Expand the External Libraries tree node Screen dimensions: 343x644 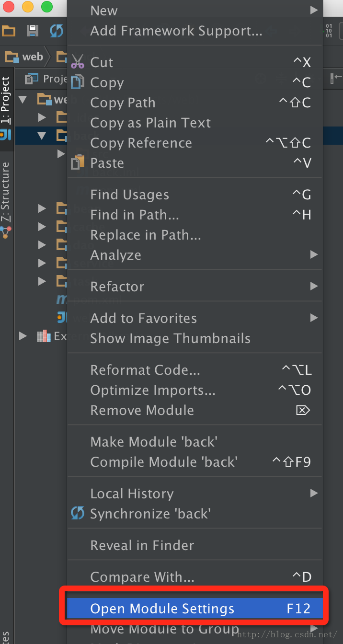point(23,336)
